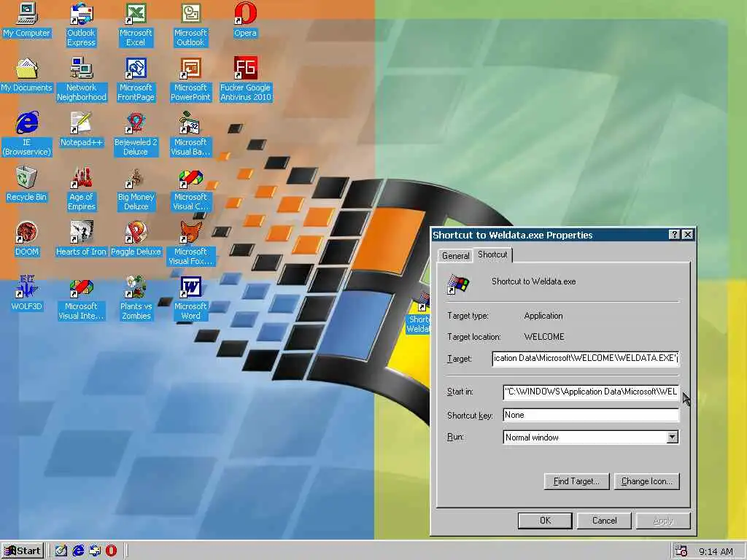The image size is (747, 560).
Task: Open the Run dropdown arrow
Action: [672, 437]
